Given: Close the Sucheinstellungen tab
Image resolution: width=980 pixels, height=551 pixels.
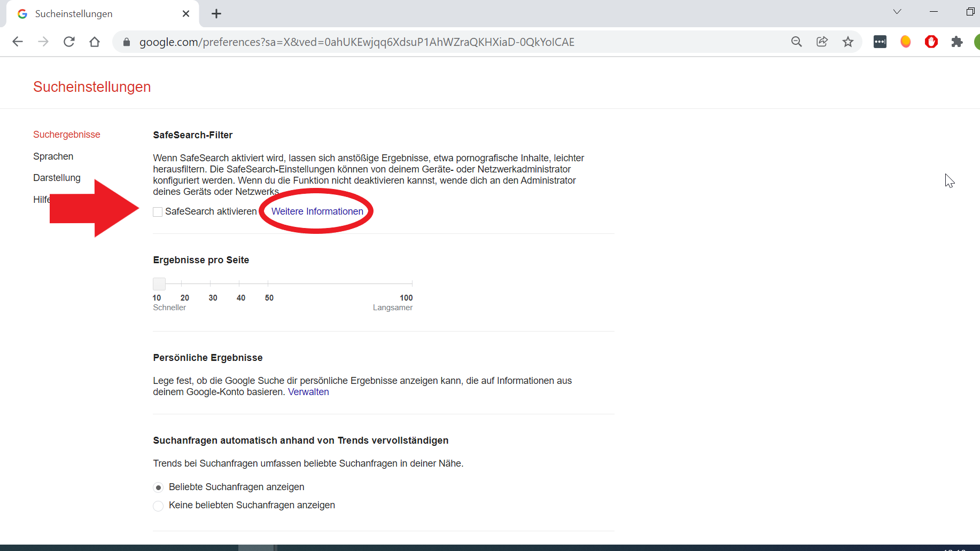Looking at the screenshot, I should click(186, 14).
